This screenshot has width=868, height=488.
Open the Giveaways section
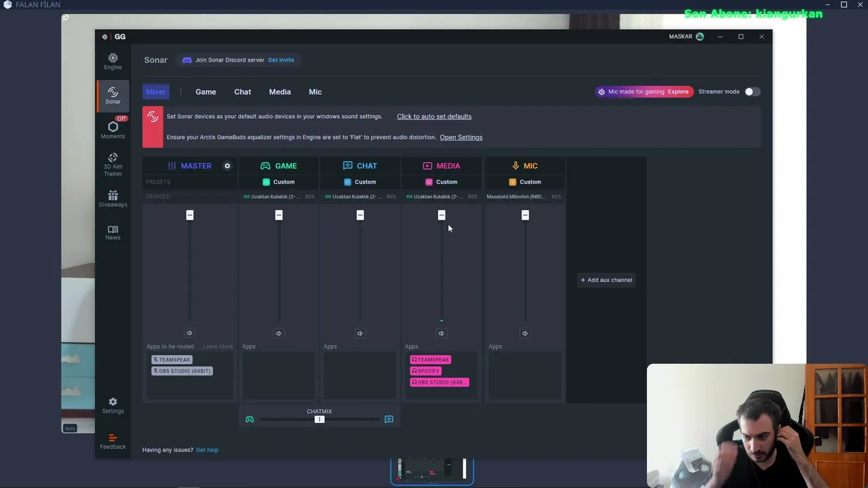[113, 199]
